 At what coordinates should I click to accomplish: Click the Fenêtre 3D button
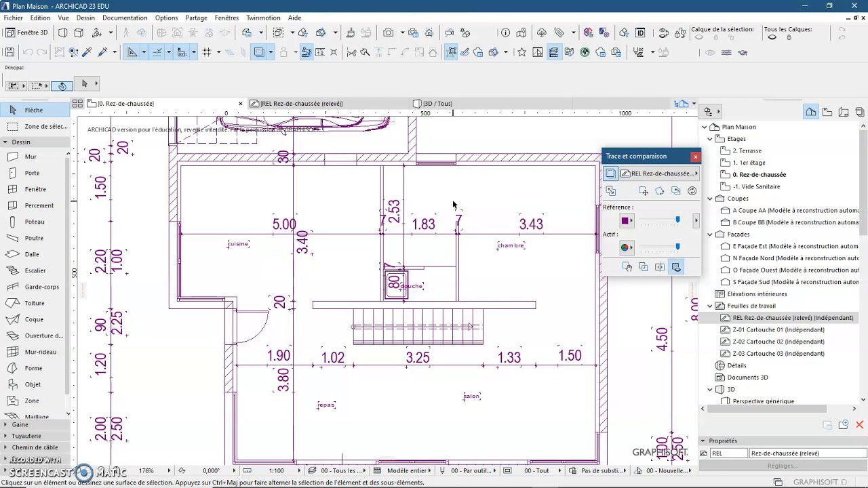click(x=27, y=33)
